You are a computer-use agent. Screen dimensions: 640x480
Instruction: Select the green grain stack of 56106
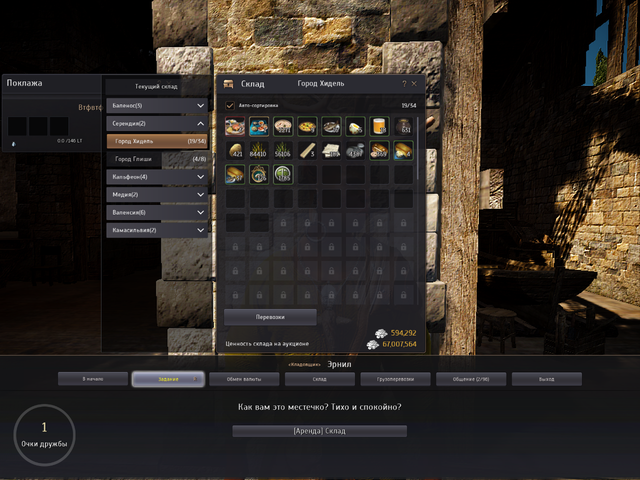pyautogui.click(x=283, y=150)
